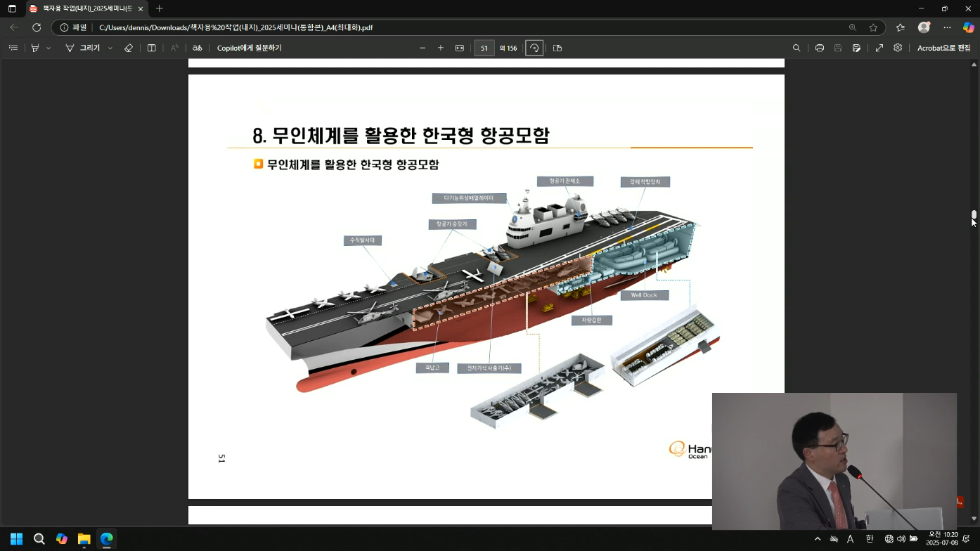Click Copilot에게 질문하기 button
980x551 pixels.
click(249, 48)
